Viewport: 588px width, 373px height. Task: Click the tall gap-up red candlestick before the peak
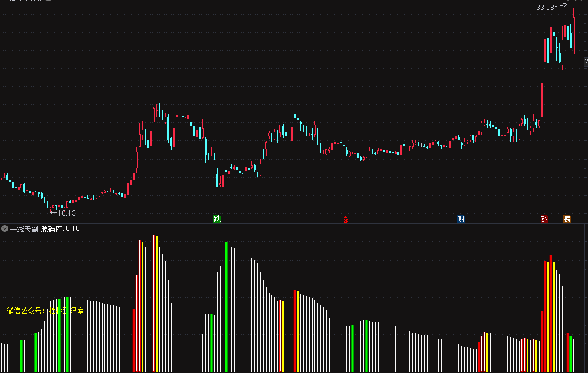(542, 100)
